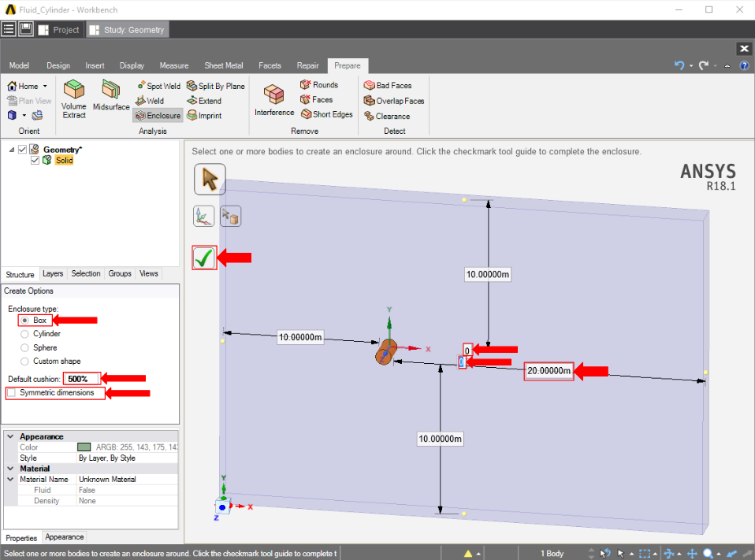Switch to the Project tab
Image resolution: width=755 pixels, height=560 pixels.
60,30
